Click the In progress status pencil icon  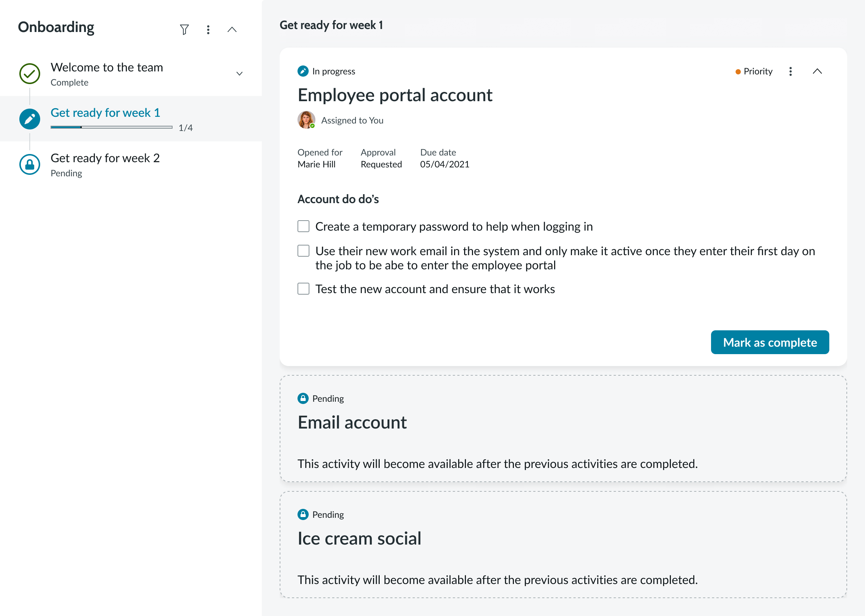(x=303, y=71)
